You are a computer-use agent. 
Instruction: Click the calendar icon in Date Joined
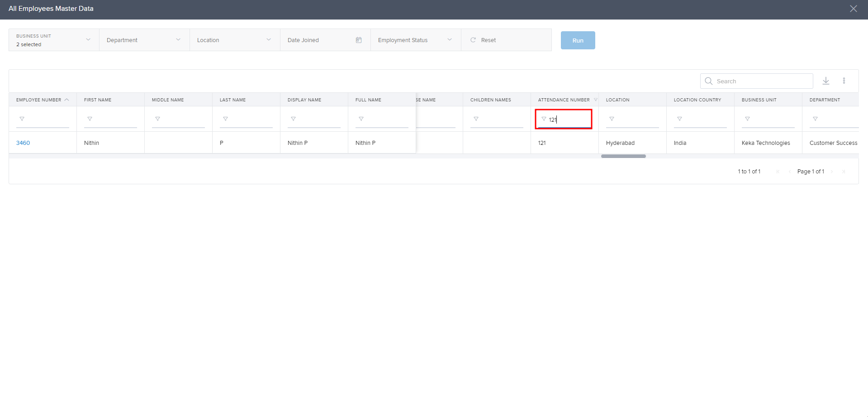pos(359,40)
